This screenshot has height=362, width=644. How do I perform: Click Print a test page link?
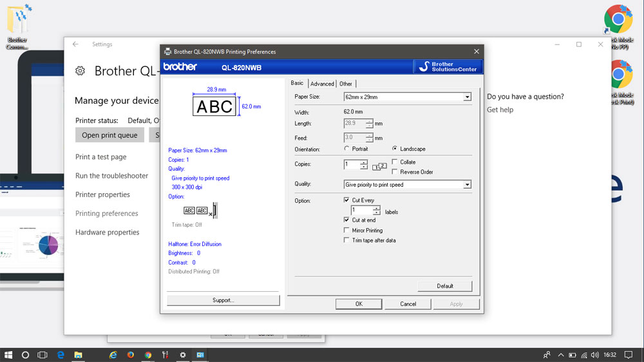tap(100, 157)
